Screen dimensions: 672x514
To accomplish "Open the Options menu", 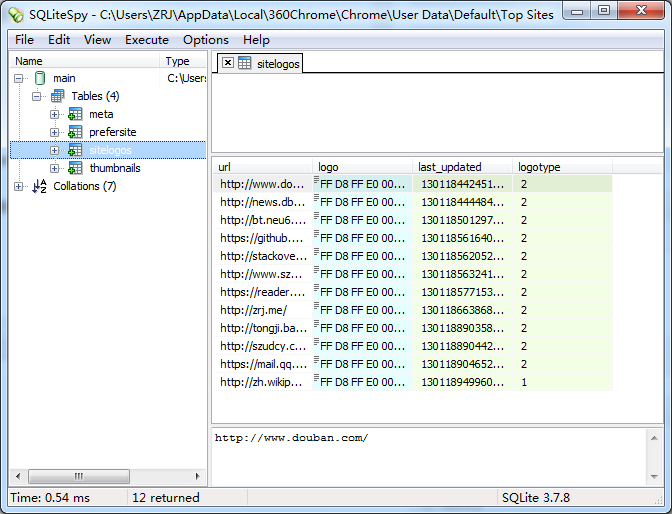I will (x=205, y=40).
